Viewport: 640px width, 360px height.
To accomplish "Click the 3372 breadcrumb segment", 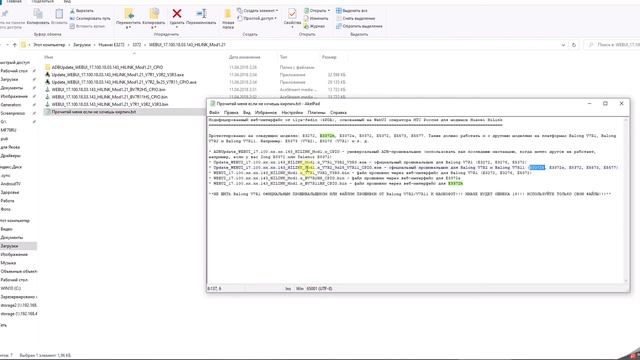I will point(137,45).
